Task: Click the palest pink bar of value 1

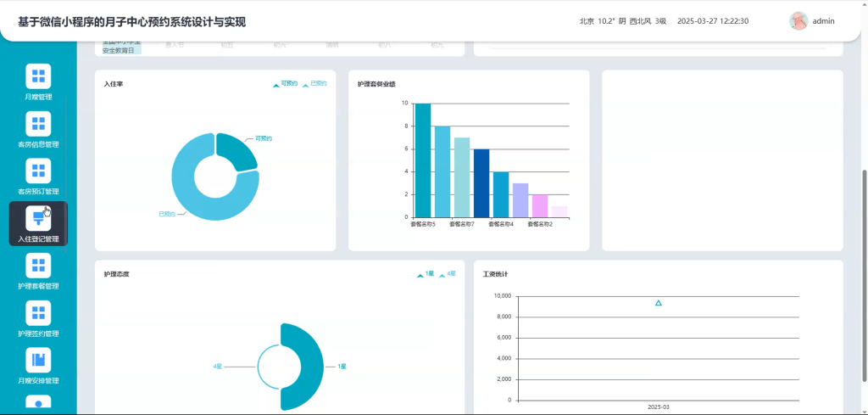Action: tap(559, 211)
